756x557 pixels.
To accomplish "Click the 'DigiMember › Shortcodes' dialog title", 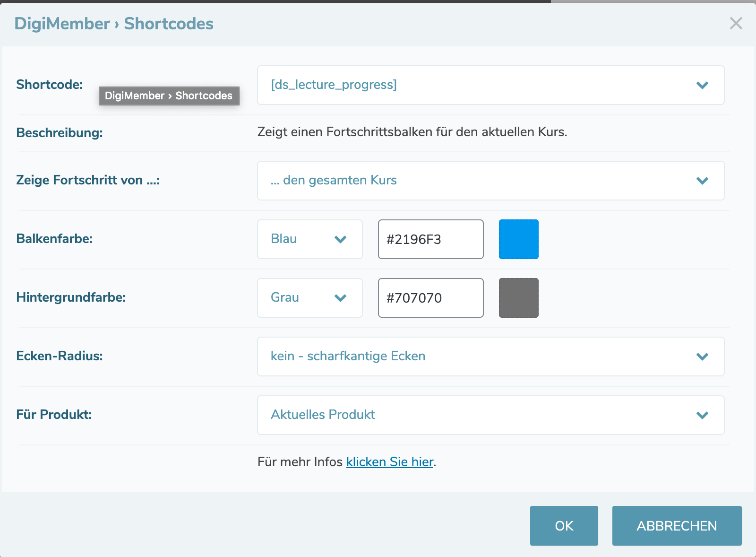I will (x=114, y=24).
